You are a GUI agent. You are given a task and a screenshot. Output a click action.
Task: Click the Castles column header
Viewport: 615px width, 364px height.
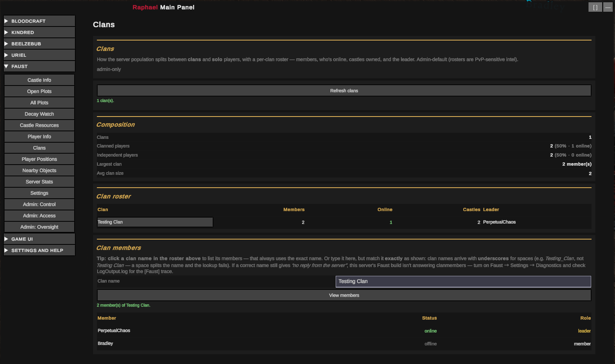[472, 210]
